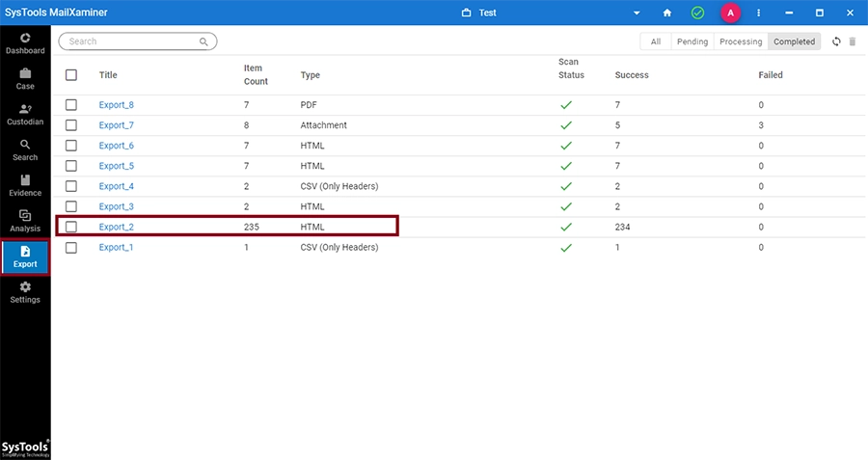Screen dimensions: 868x460
Task: Click the item count 235 cell
Action: [x=252, y=227]
